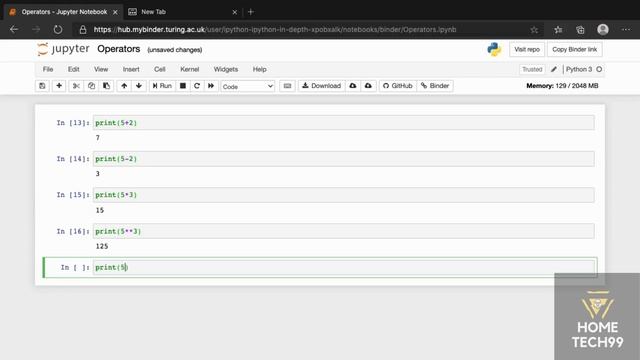Click the Trusted notebook indicator
640x360 pixels.
[532, 69]
